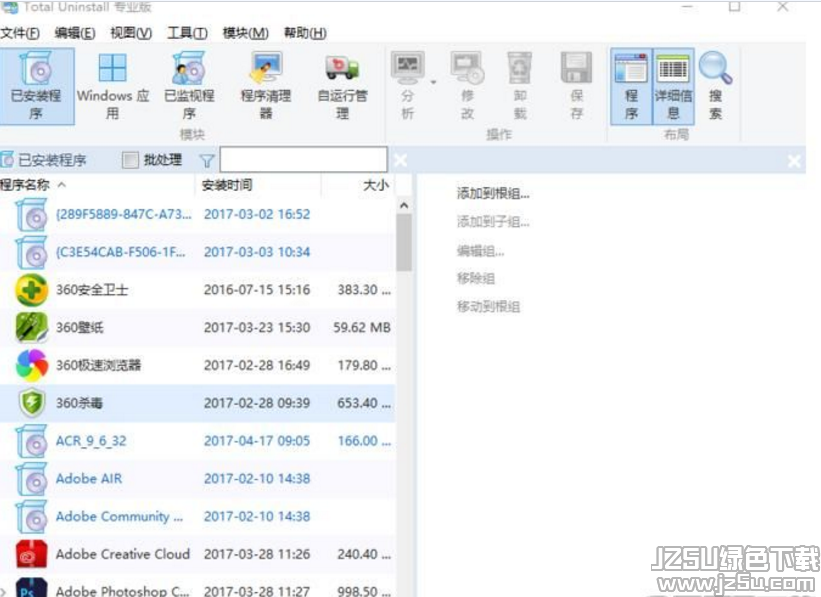Select the 360安全卫士 icon
The height and width of the screenshot is (597, 821).
coord(32,290)
